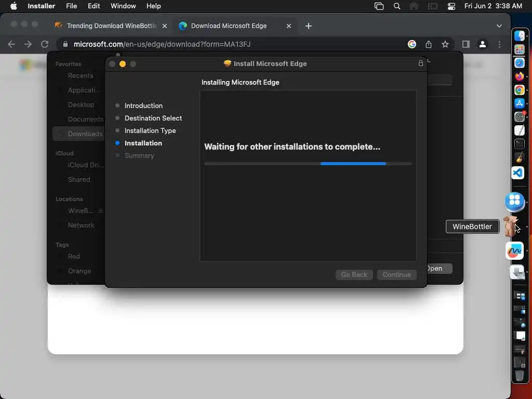Open the Edit menu
Screen dimensions: 532x399
[x=94, y=6]
